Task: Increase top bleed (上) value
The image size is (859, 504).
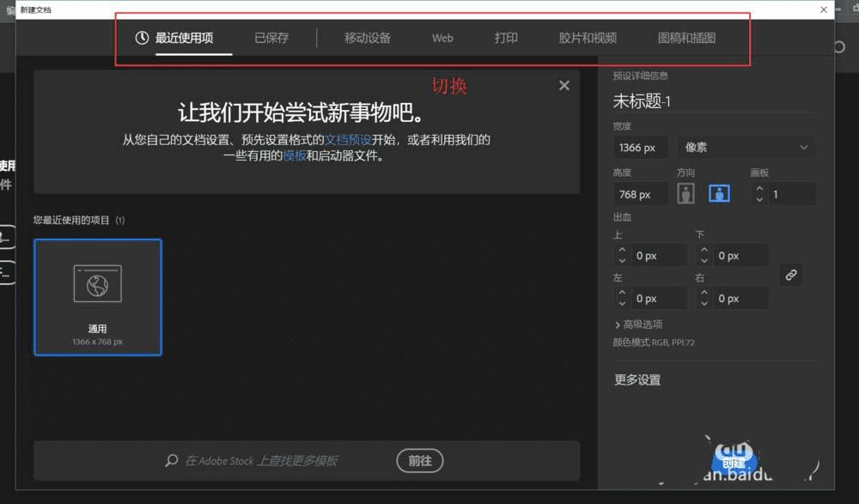Action: [622, 251]
